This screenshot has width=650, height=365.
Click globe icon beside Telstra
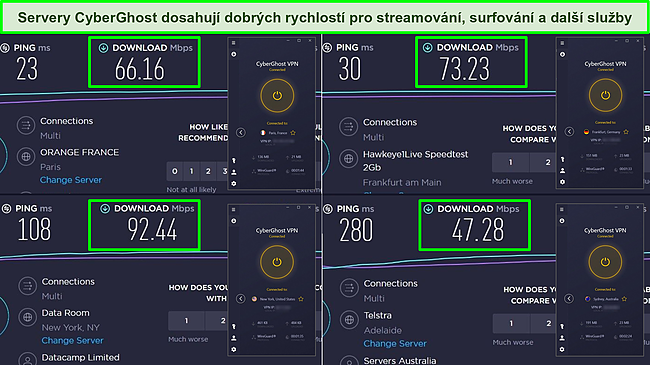tap(349, 319)
